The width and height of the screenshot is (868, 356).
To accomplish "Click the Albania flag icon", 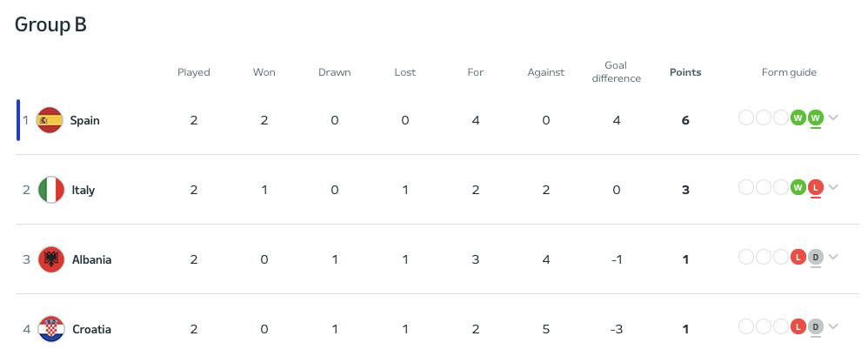I will pos(51,259).
